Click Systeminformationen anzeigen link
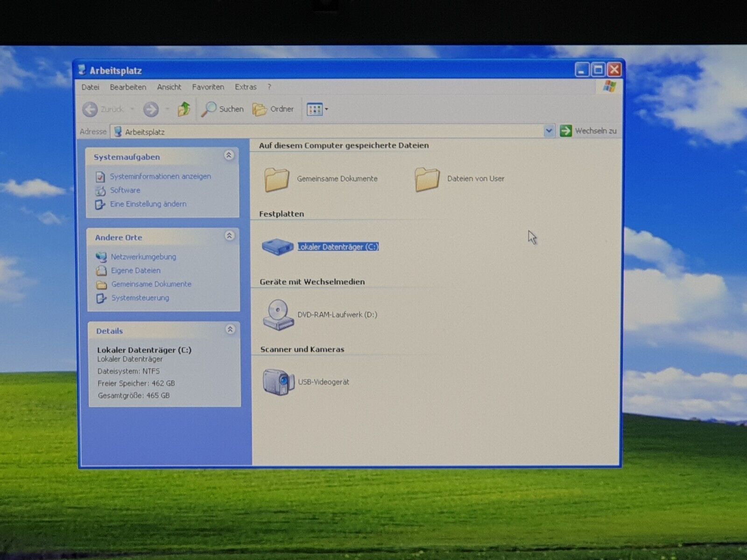Viewport: 747px width, 560px height. pos(160,176)
